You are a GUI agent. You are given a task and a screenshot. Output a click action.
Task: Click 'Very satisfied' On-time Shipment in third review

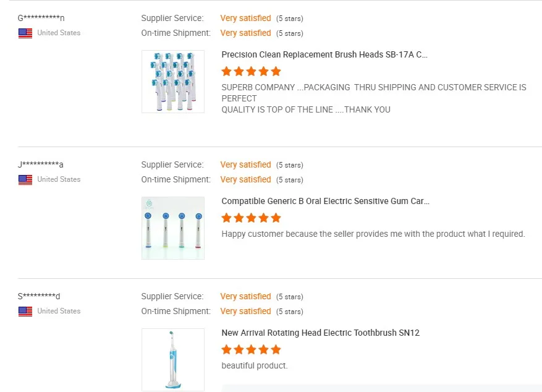coord(245,311)
